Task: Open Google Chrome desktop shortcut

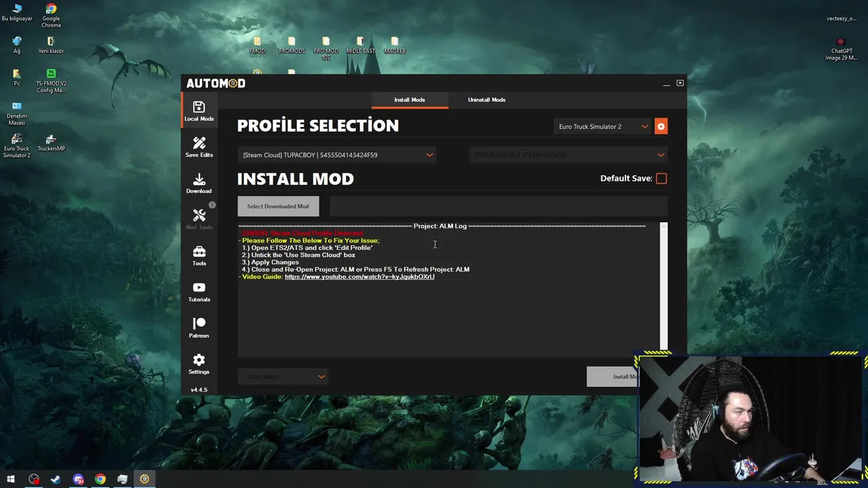Action: 51,16
